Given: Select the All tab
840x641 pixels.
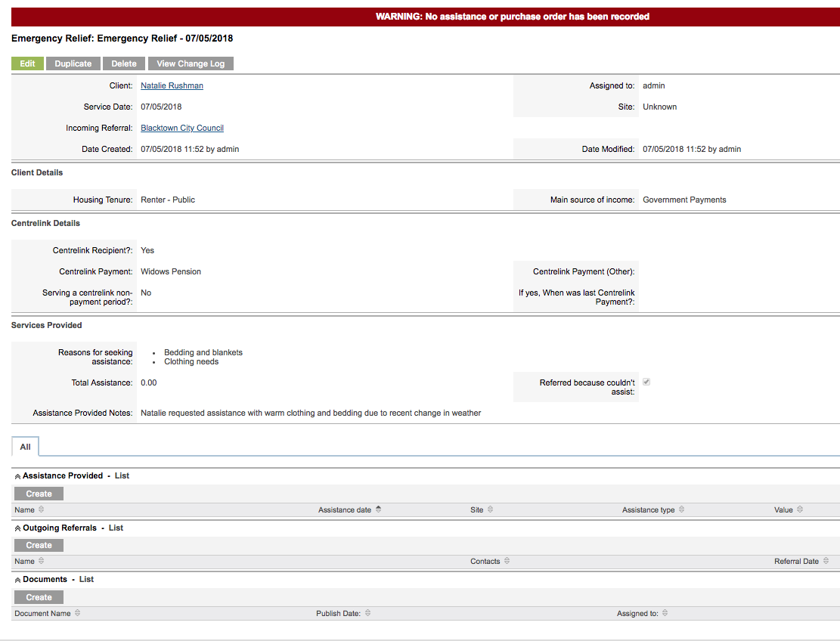Looking at the screenshot, I should point(25,447).
